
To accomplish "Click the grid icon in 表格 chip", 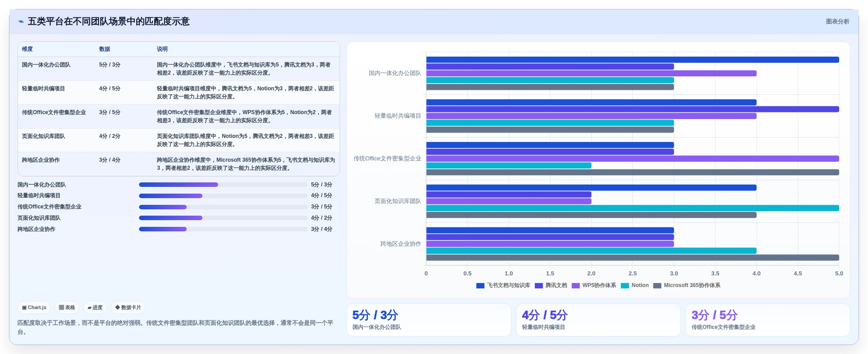I will coord(61,308).
